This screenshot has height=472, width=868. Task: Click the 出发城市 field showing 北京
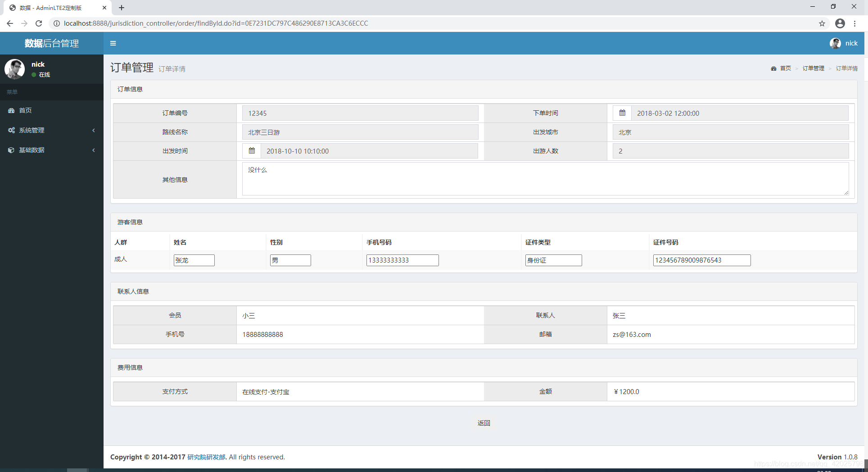(731, 132)
